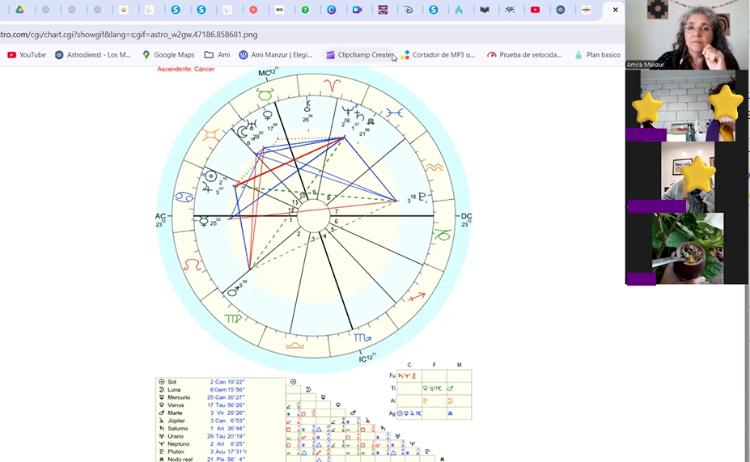Expand the Ami bookmarks folder
The image size is (750, 462).
(217, 55)
